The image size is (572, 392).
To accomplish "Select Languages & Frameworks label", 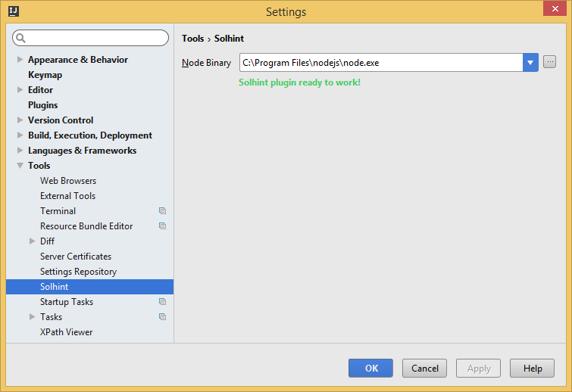I will point(82,151).
